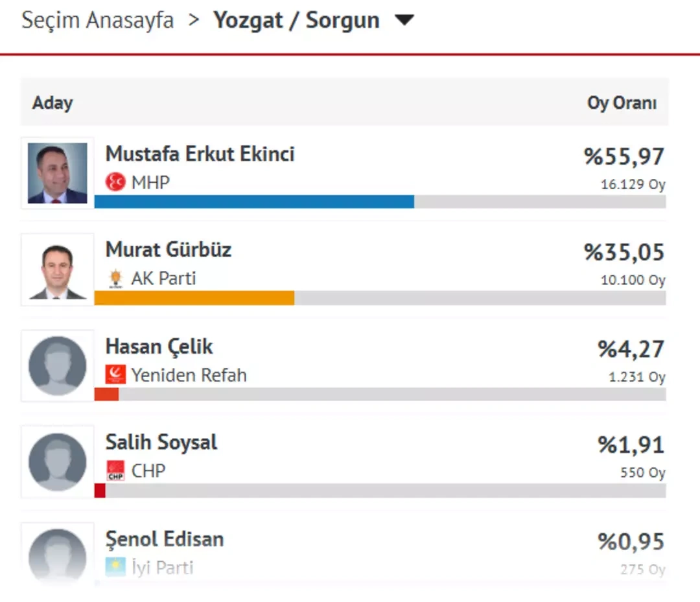Viewport: 700px width, 602px height.
Task: Go to Seçim Anasayfa breadcrumb link
Action: (x=98, y=21)
